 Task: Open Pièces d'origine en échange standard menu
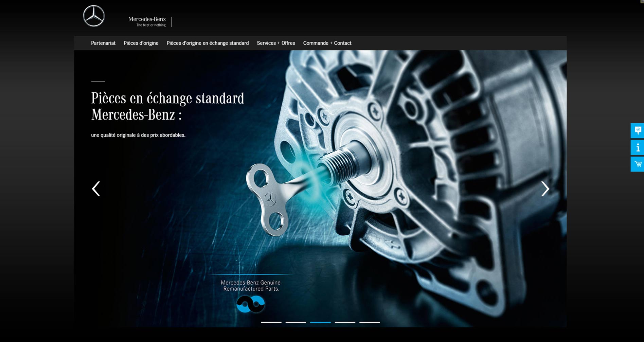pyautogui.click(x=208, y=43)
